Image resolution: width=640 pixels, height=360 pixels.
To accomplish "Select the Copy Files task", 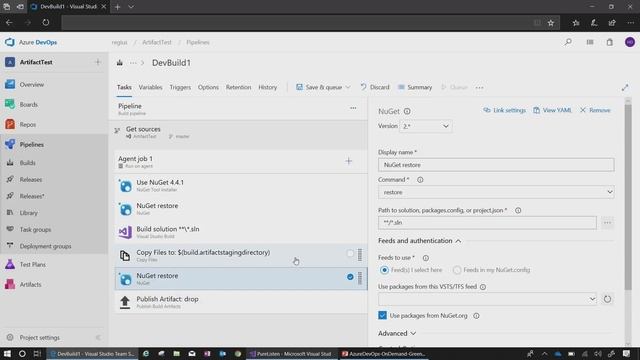I will tap(241, 256).
